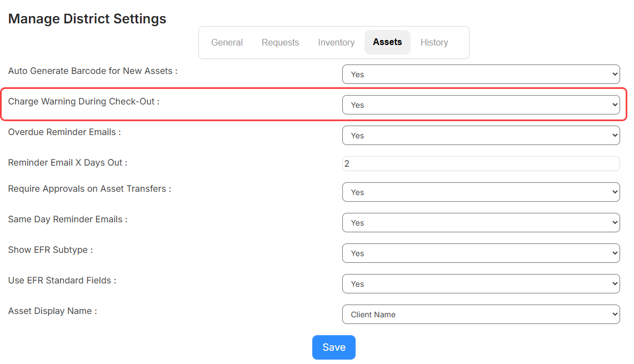The width and height of the screenshot is (634, 364).
Task: Open the Use EFR Standard Fields dropdown
Action: point(481,283)
